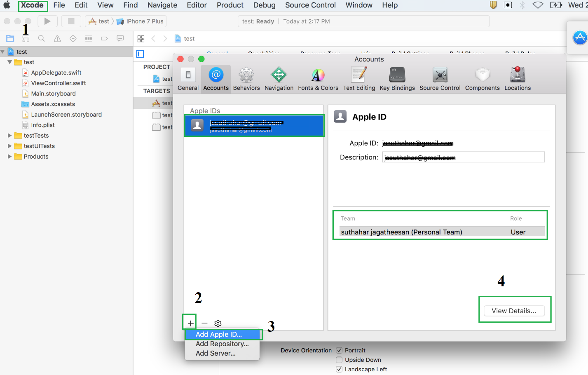Open the iPhone 7 Plus device selector
This screenshot has height=375, width=588.
(140, 21)
